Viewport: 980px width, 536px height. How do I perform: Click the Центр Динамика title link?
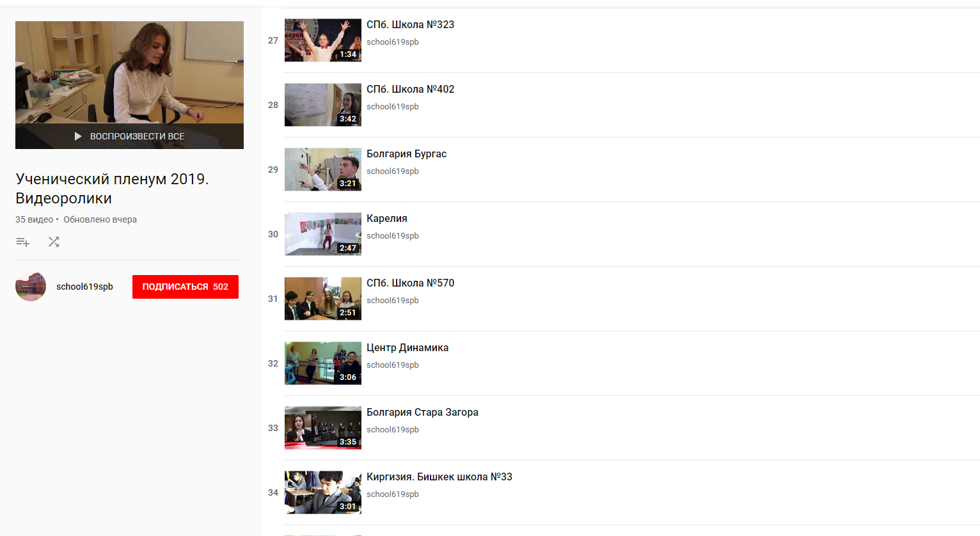coord(407,347)
